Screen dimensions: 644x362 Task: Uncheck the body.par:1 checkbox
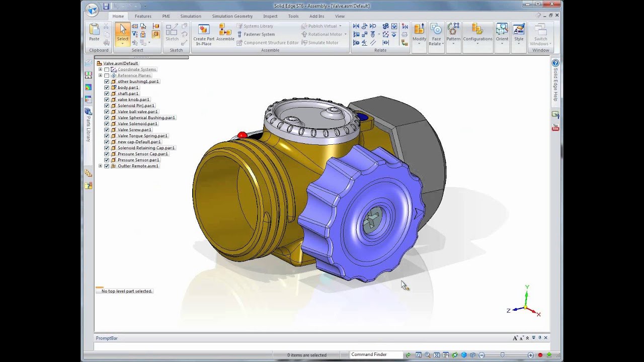[x=107, y=87]
